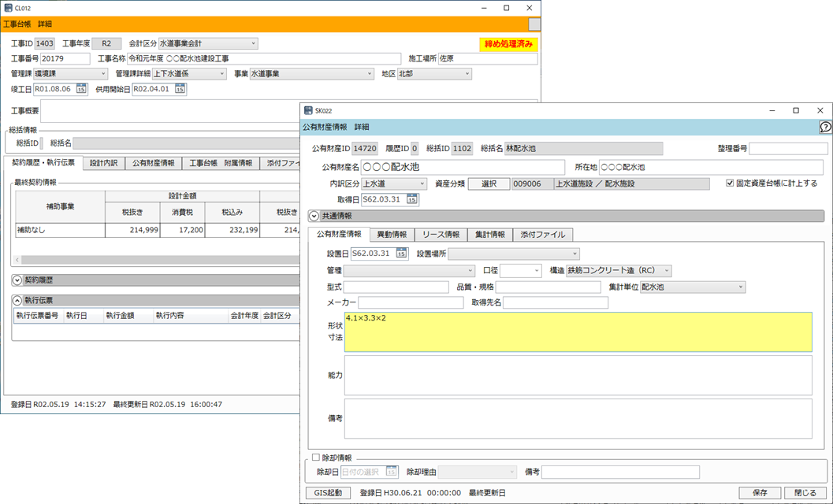Switch to リース情報 tab

(441, 234)
